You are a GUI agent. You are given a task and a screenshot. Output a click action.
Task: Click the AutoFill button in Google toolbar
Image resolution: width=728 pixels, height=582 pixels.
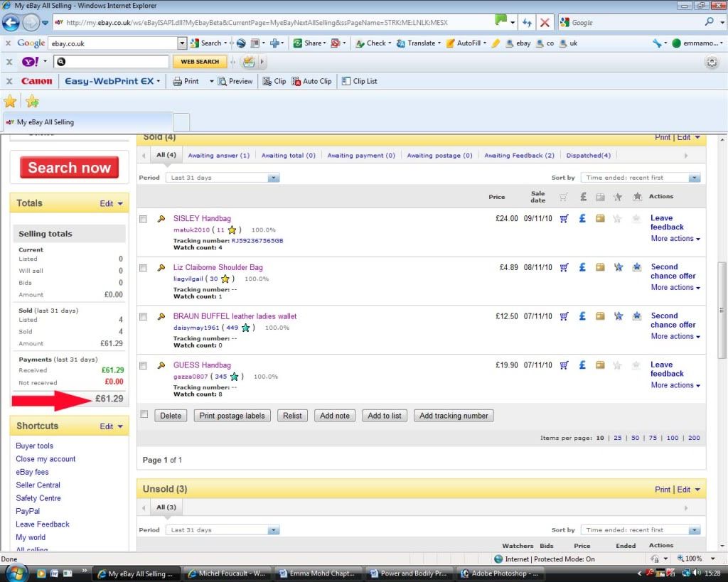tap(466, 43)
